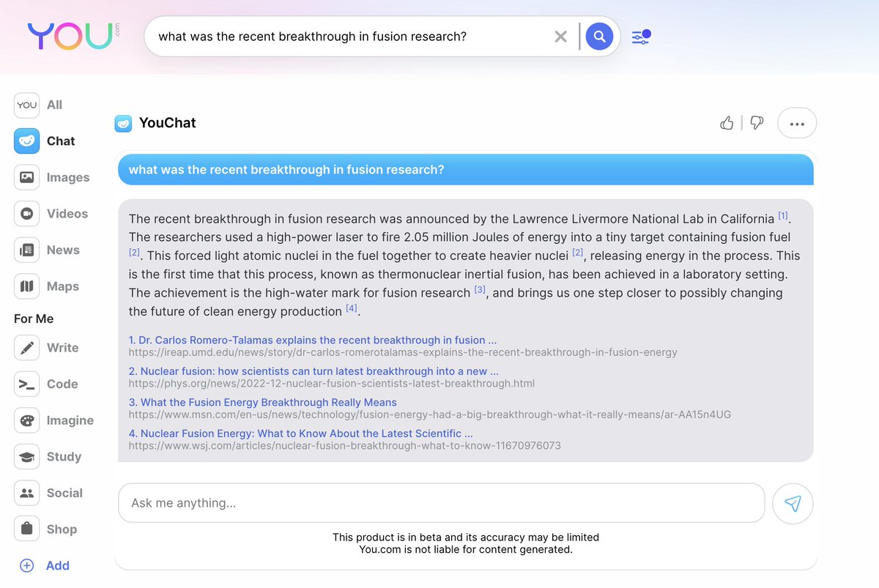Click the beta accuracy disclaimer text

click(466, 543)
